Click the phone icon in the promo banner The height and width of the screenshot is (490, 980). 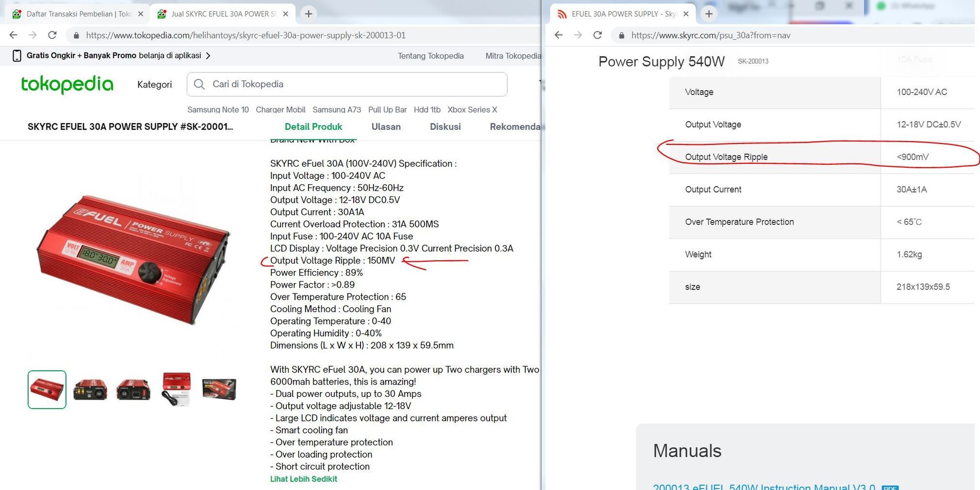17,56
